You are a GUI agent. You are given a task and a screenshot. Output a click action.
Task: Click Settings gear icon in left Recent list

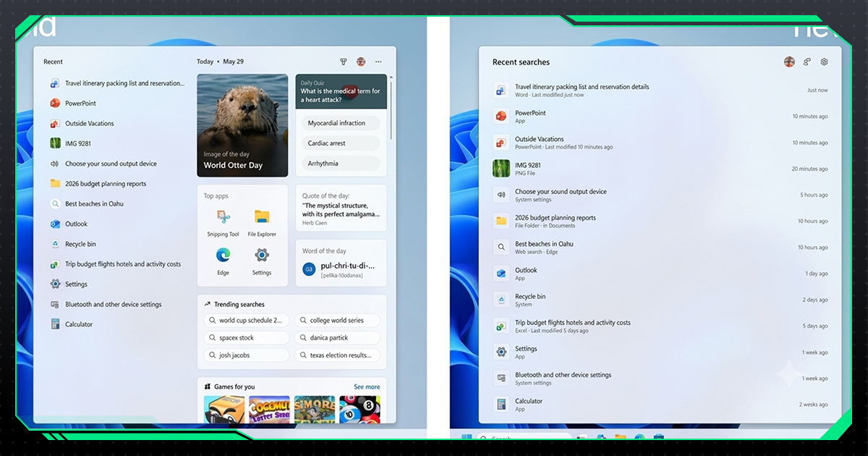(x=55, y=284)
